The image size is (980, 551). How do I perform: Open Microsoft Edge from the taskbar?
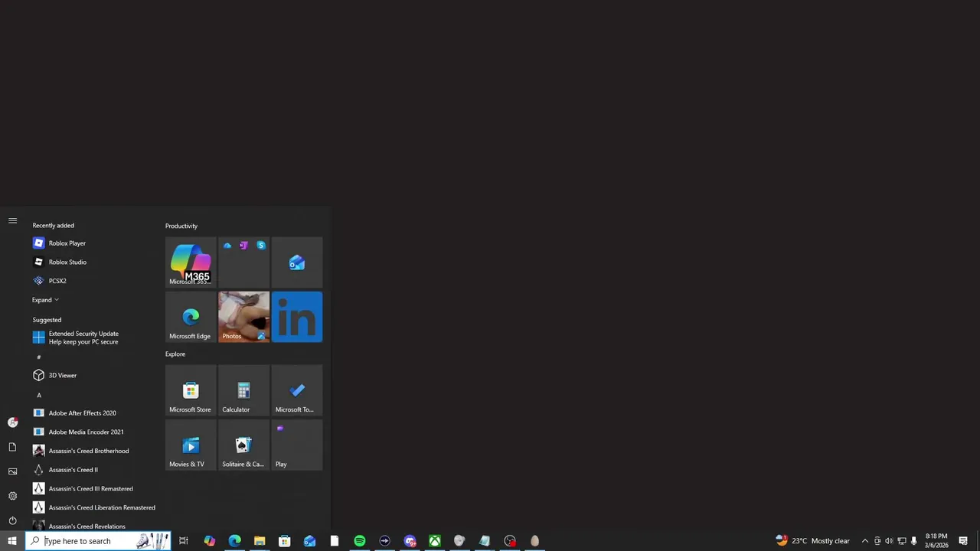coord(234,541)
